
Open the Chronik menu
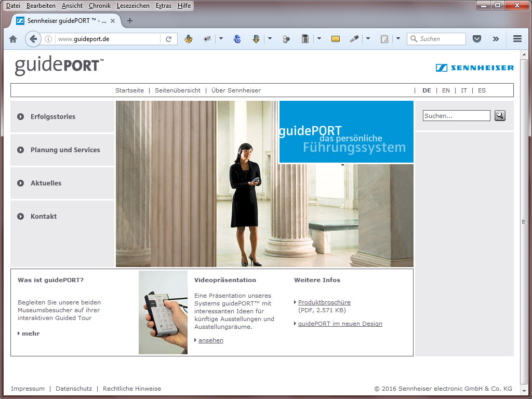point(99,6)
